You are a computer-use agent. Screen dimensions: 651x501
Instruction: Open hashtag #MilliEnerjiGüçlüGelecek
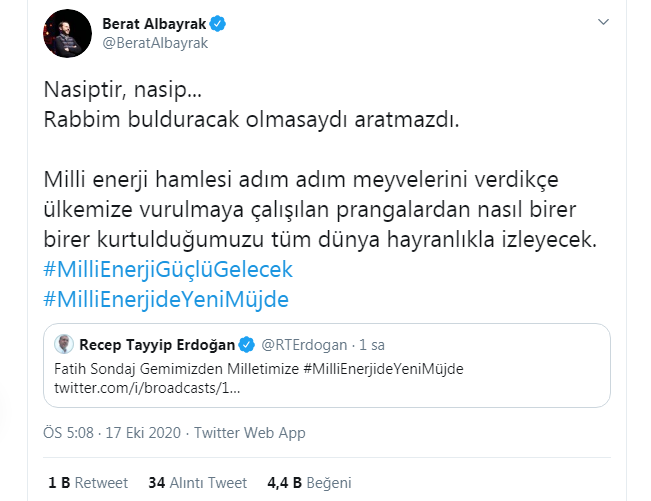(168, 271)
